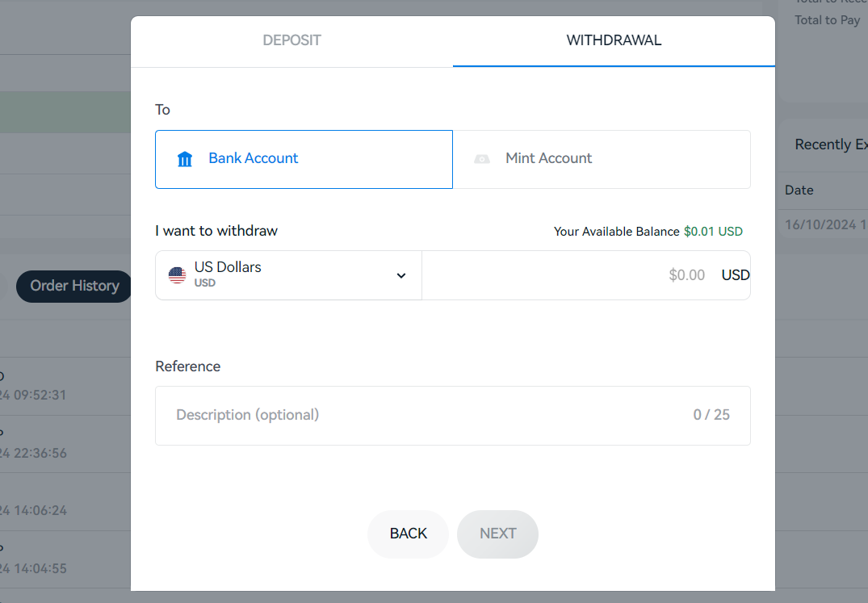Click the $0.01 USD available balance
868x603 pixels.
point(713,232)
